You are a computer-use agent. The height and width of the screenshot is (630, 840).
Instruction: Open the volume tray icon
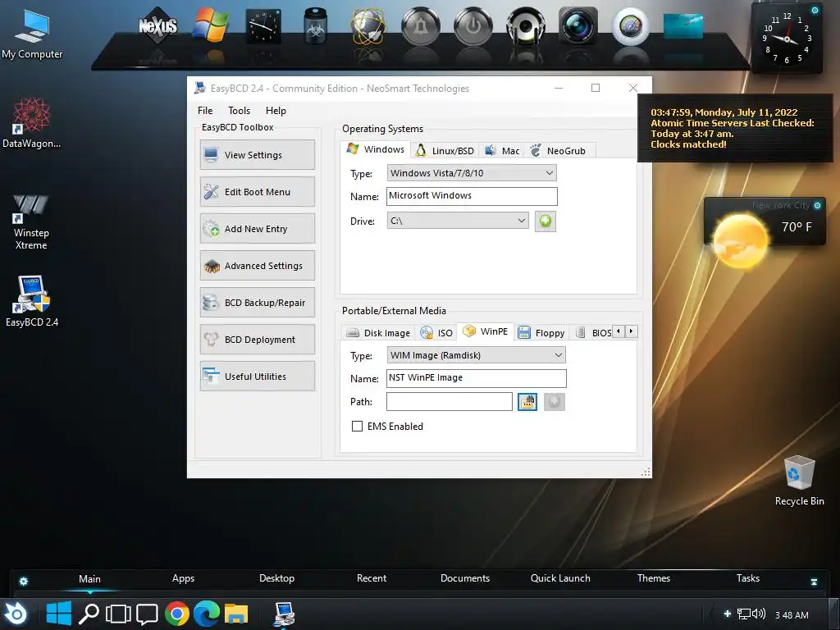pos(759,614)
